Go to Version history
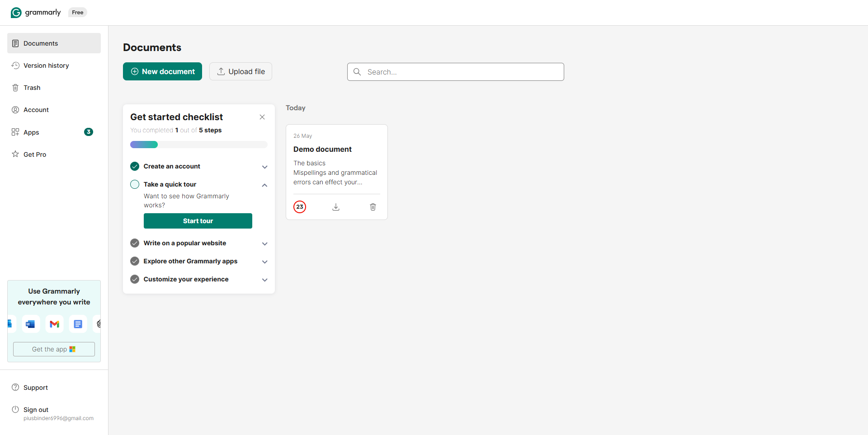This screenshot has height=435, width=868. [x=54, y=65]
